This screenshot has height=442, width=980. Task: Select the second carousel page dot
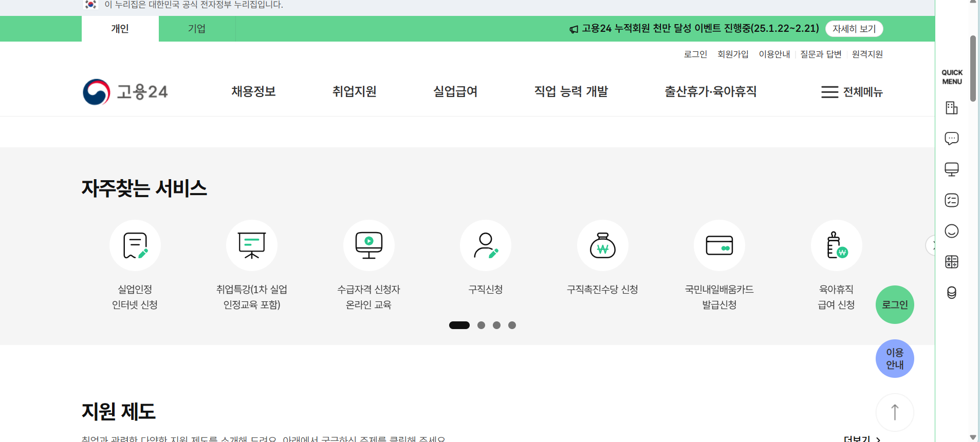pyautogui.click(x=481, y=325)
